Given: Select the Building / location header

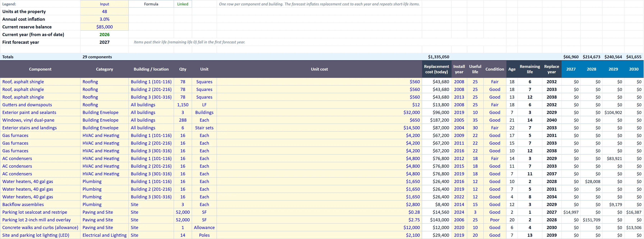Looking at the screenshot, I should coord(151,69).
